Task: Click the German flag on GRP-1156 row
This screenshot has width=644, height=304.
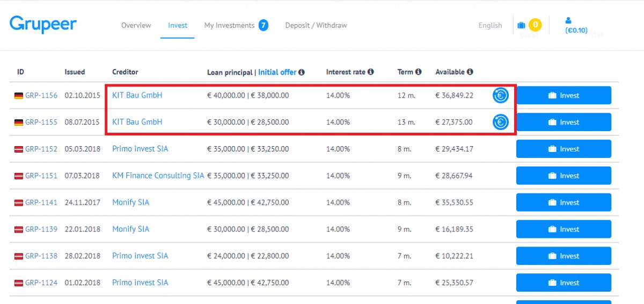Action: tap(19, 96)
